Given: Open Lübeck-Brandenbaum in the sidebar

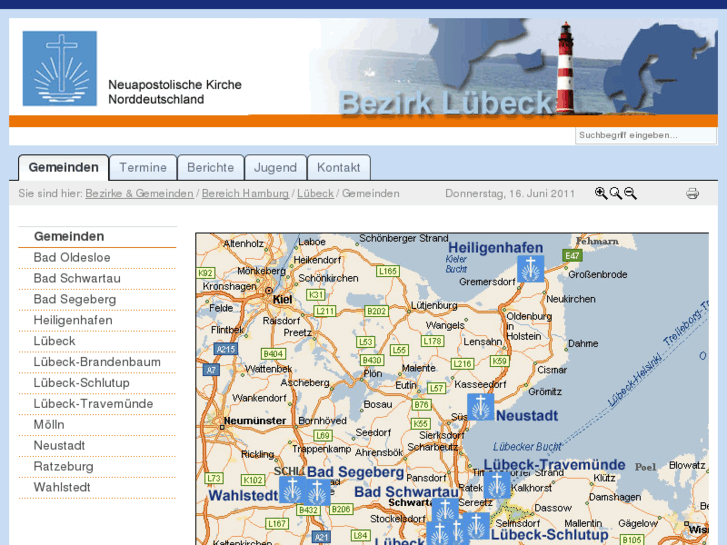Looking at the screenshot, I should point(97,362).
